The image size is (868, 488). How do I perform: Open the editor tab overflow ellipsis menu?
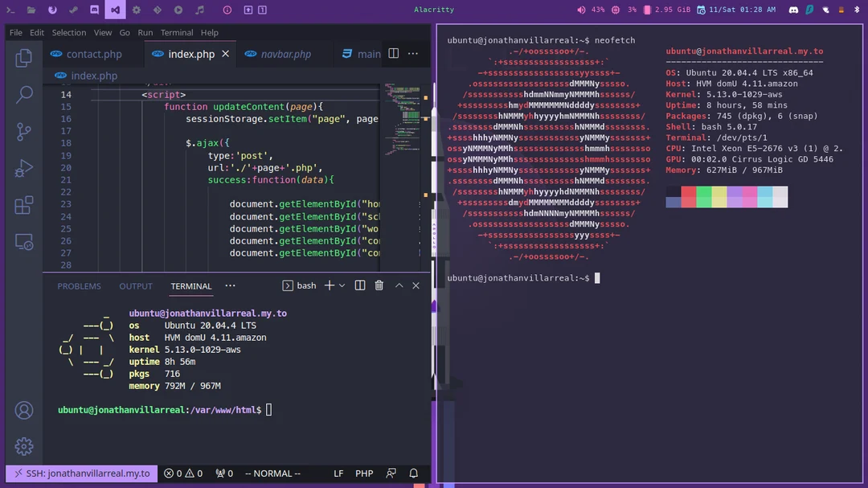[412, 53]
